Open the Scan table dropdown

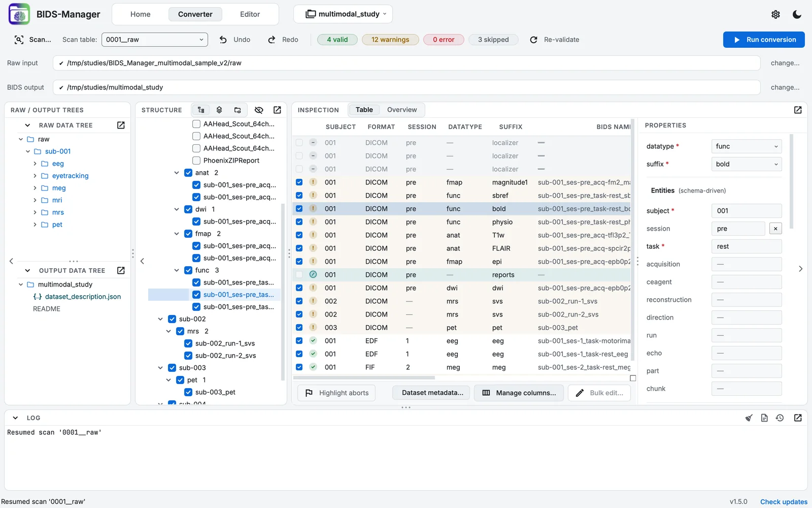click(155, 40)
